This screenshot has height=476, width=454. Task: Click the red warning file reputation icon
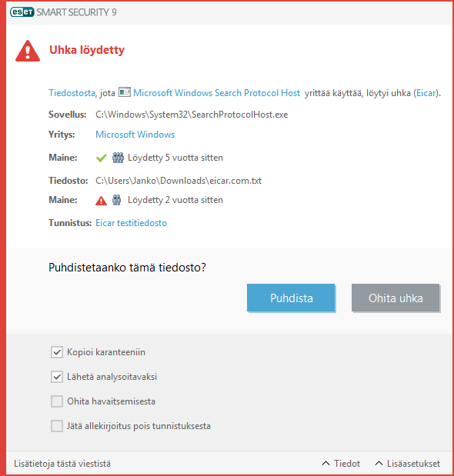(101, 201)
